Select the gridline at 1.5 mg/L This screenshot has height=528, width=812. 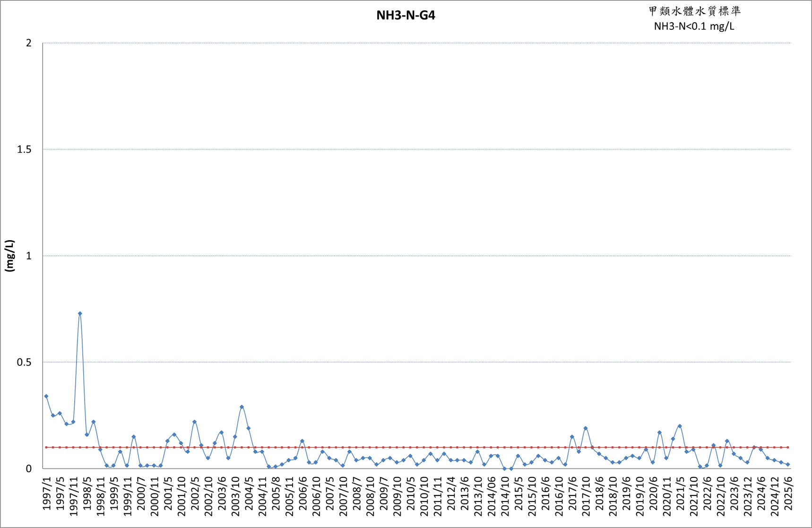(x=417, y=149)
